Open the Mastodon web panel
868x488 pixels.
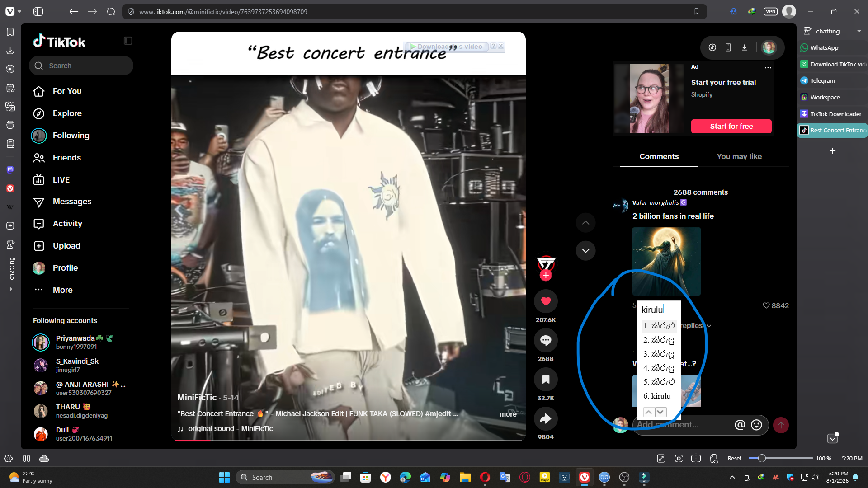tap(10, 170)
